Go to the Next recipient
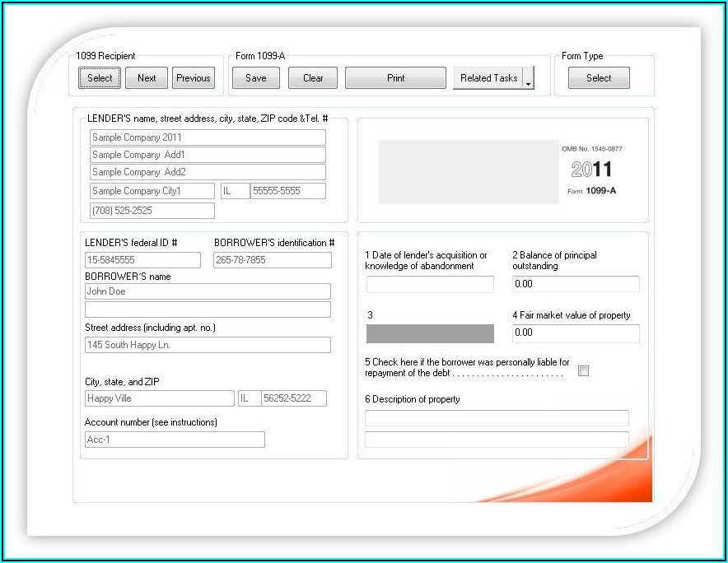Viewport: 728px width, 563px height. point(147,78)
